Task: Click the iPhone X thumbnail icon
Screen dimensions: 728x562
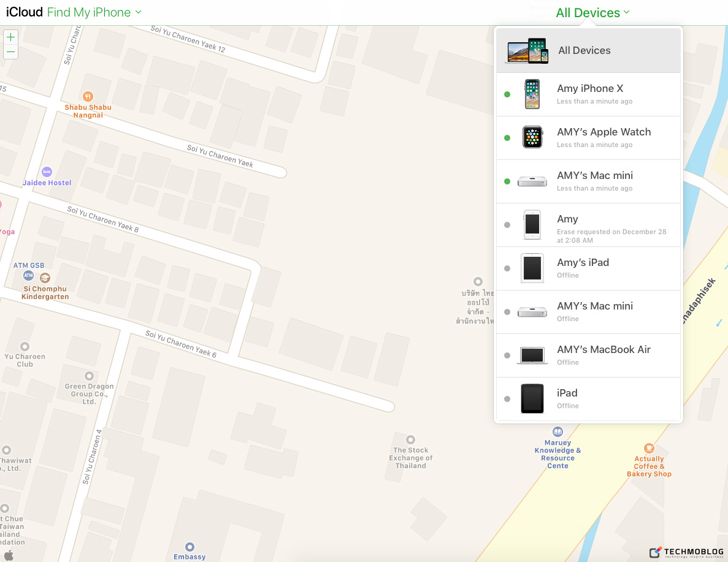Action: click(x=532, y=94)
